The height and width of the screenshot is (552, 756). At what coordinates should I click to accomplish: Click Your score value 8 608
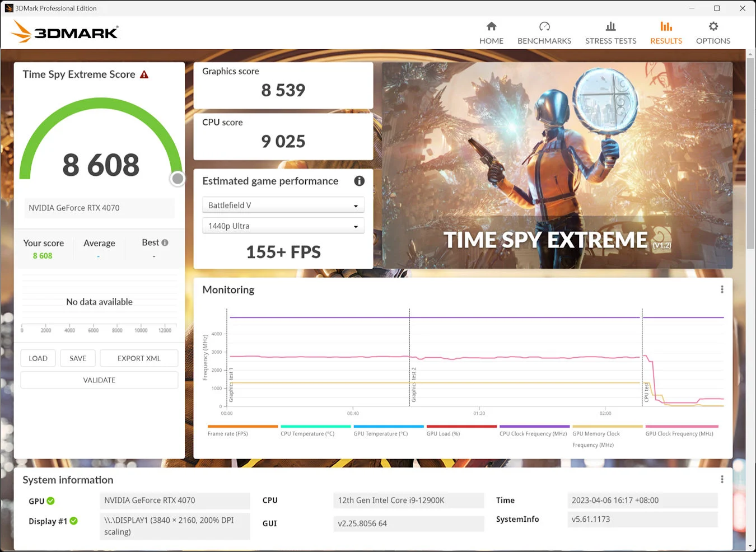coord(43,256)
